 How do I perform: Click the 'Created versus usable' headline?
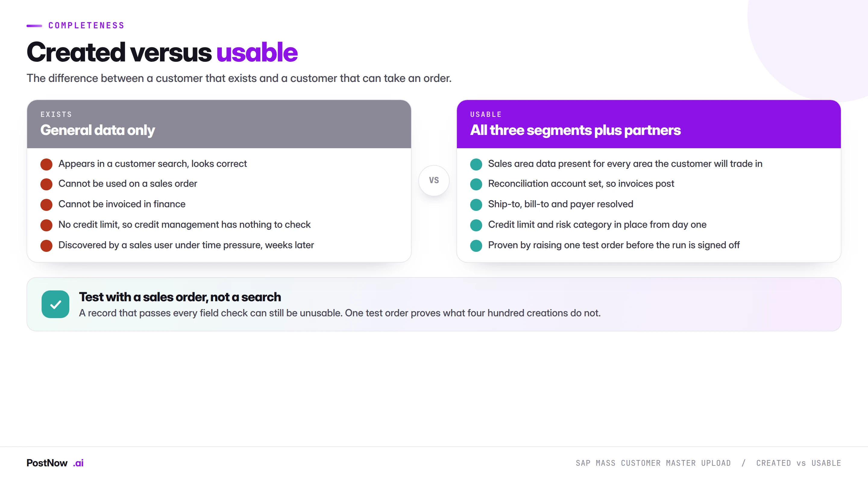162,52
